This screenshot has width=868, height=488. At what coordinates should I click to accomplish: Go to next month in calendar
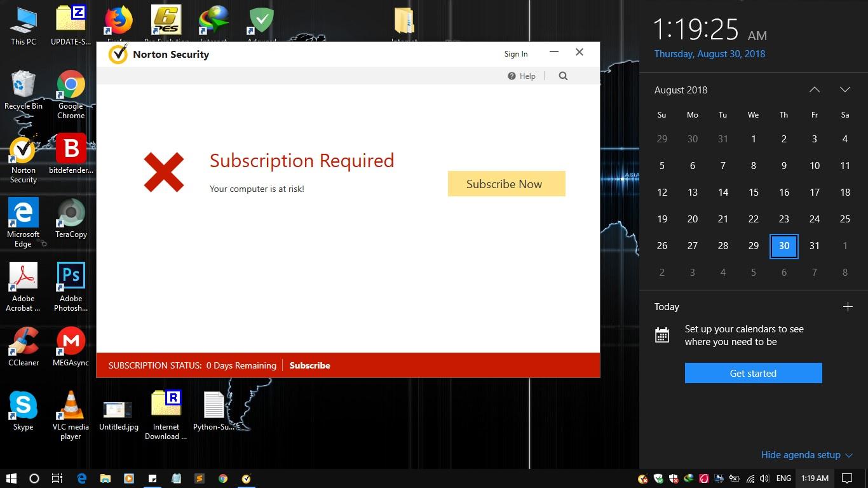click(x=845, y=90)
